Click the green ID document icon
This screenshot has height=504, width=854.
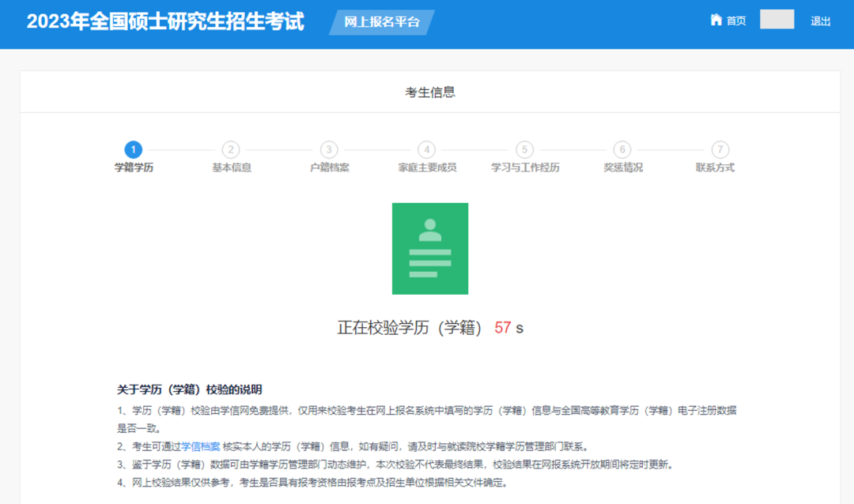[429, 248]
